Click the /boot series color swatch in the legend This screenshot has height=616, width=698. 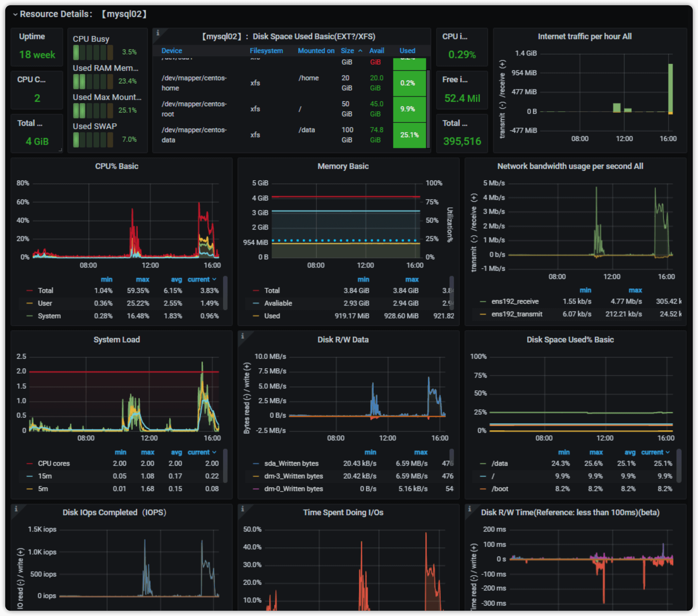coord(483,489)
